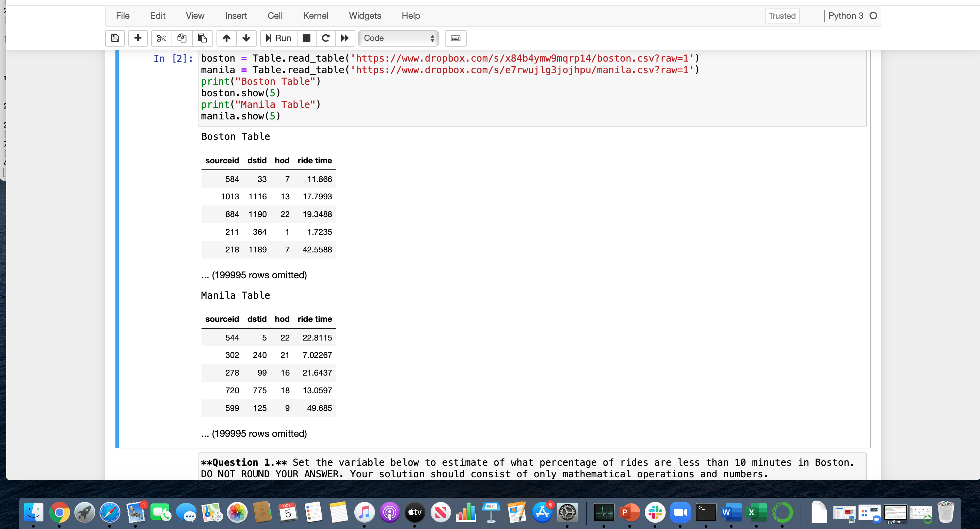Click the Cut selected cells icon
Image resolution: width=980 pixels, height=529 pixels.
pos(161,38)
